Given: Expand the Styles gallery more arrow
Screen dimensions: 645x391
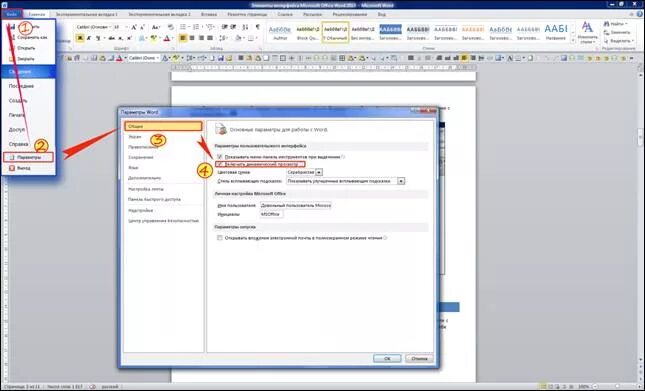Looking at the screenshot, I should pos(573,40).
